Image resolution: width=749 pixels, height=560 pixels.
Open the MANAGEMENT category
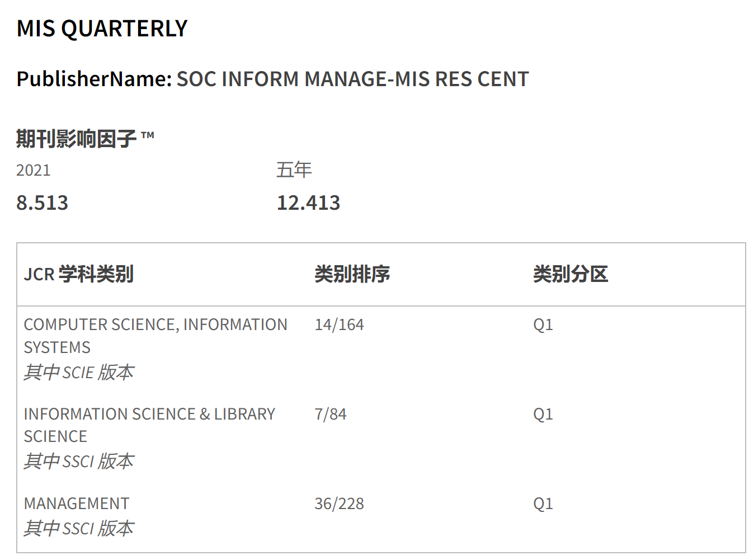77,503
